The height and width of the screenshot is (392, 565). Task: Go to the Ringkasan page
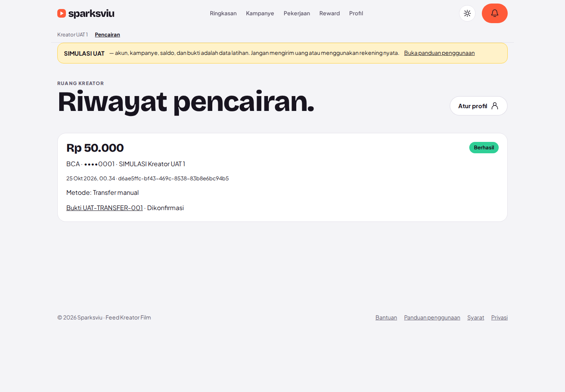(223, 13)
